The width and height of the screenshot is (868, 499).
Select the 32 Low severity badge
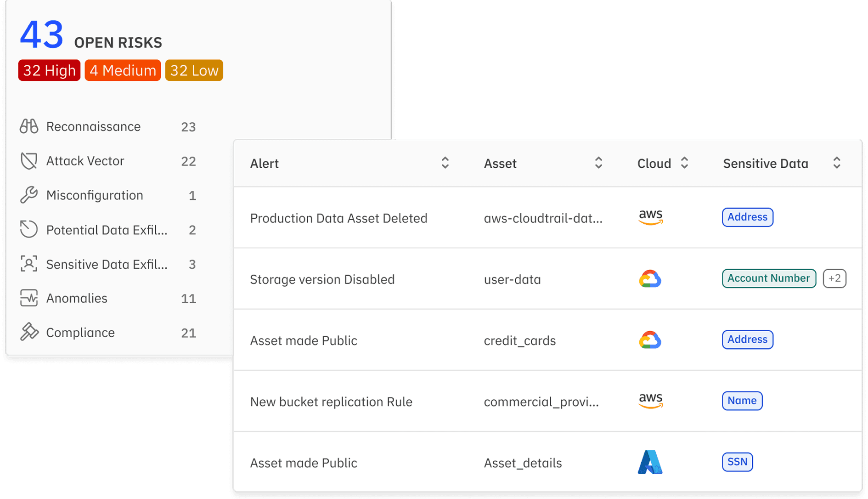tap(194, 70)
